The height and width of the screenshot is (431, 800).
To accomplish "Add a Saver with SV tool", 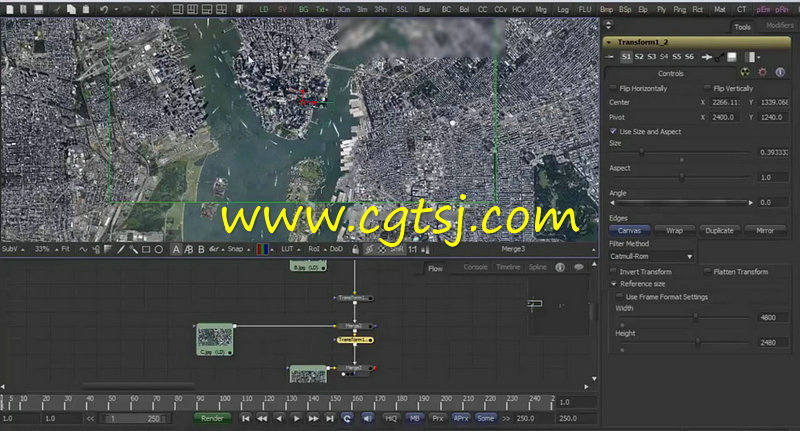I will (x=283, y=10).
